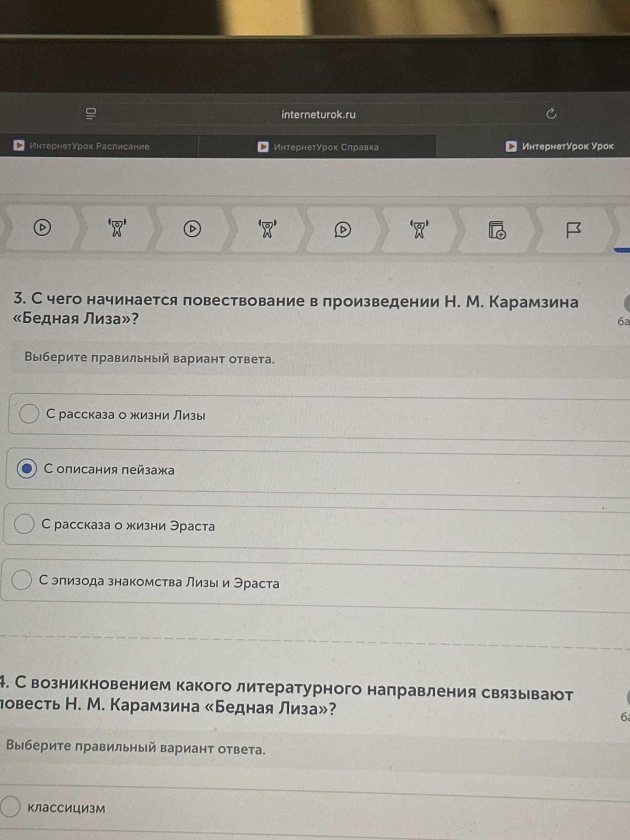Viewport: 630px width, 840px height.
Task: Click the ИнтернетУрок Урок tab favicon
Action: coord(511,146)
